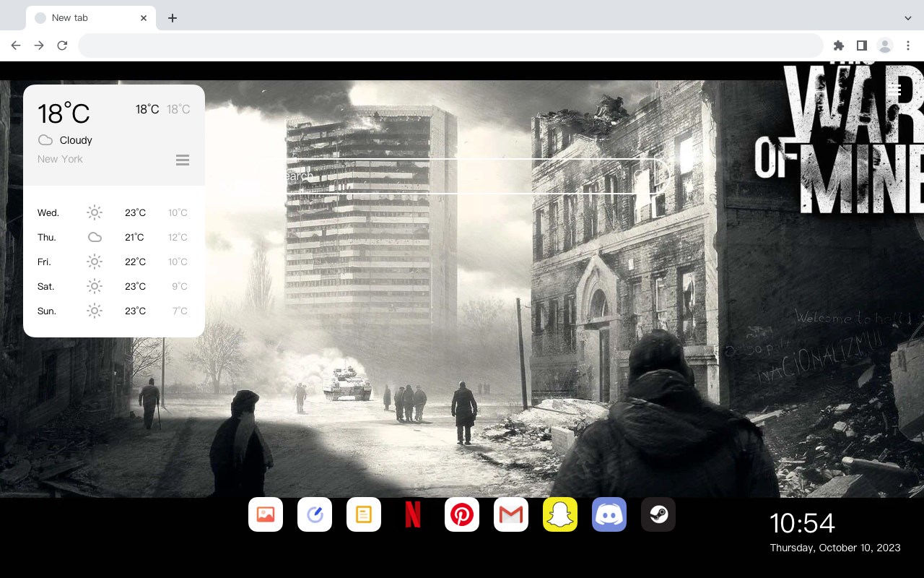
Task: Expand the tab search dropdown arrow
Action: pos(908,18)
